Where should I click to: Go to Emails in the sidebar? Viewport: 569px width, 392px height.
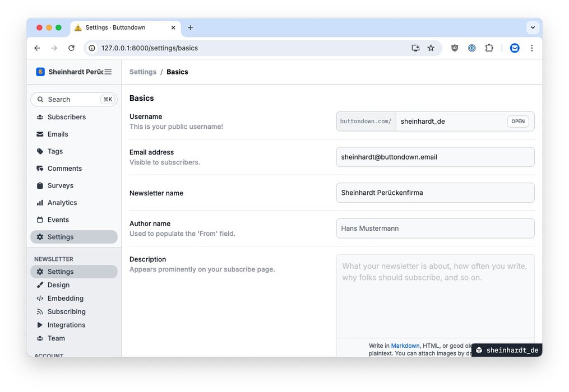click(x=58, y=134)
